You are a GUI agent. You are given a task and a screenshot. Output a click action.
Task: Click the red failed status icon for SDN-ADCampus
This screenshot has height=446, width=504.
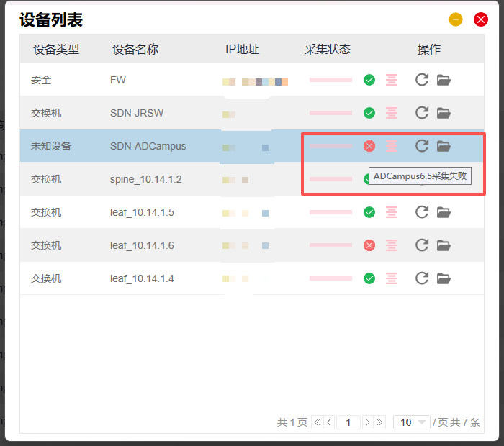point(369,146)
